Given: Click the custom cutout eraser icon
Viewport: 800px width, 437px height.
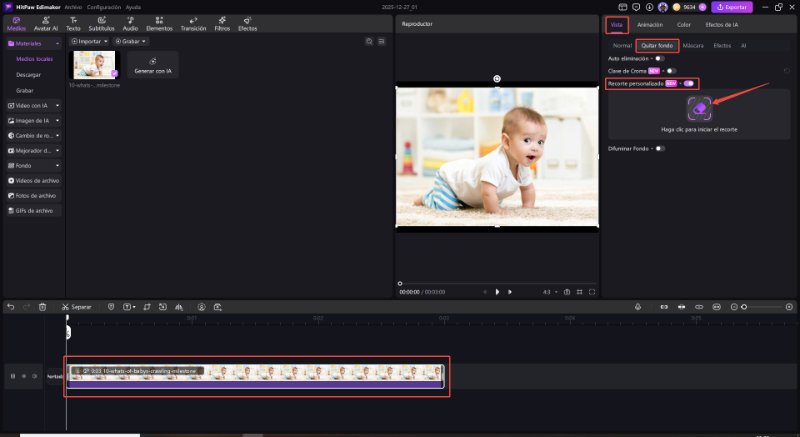Looking at the screenshot, I should (700, 107).
